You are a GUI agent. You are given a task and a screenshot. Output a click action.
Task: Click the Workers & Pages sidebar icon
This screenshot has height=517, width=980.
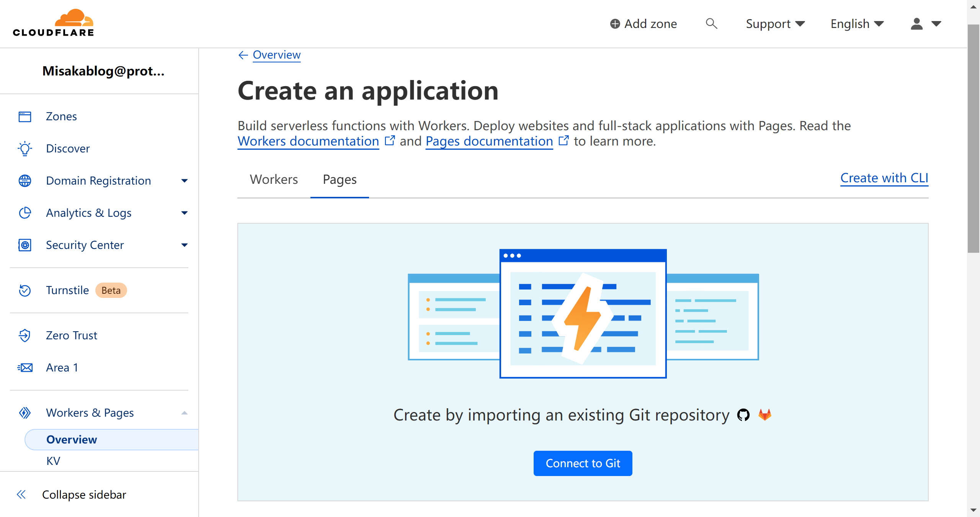[x=25, y=412]
